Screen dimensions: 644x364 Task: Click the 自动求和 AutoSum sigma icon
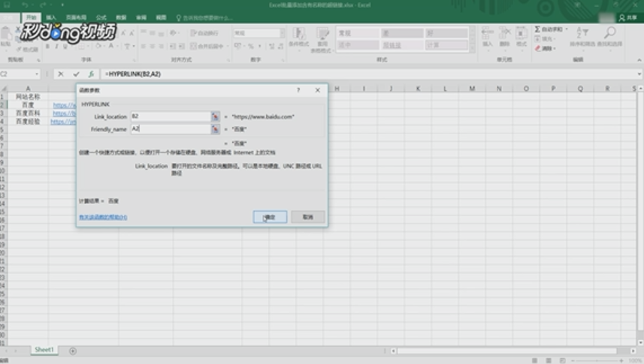click(x=537, y=29)
